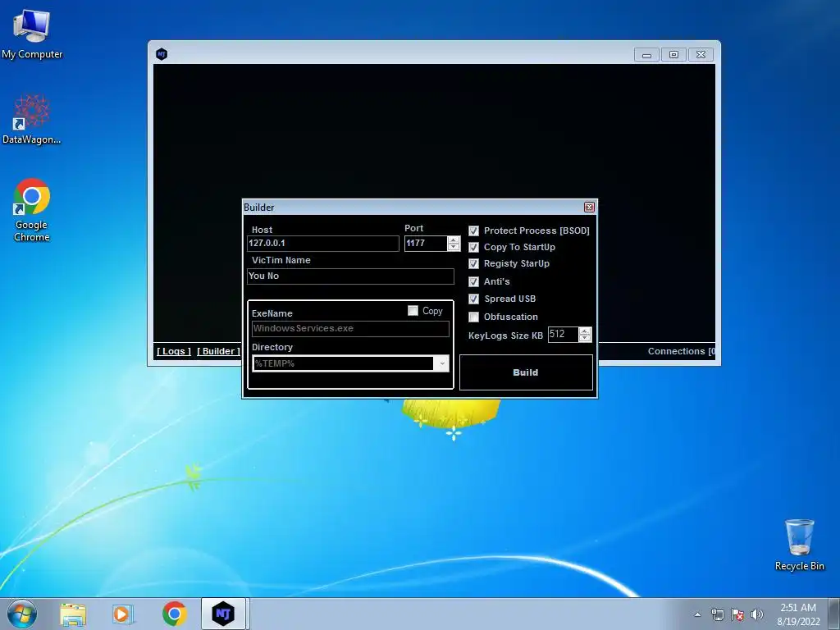Click the Show desktop strip

pyautogui.click(x=834, y=614)
